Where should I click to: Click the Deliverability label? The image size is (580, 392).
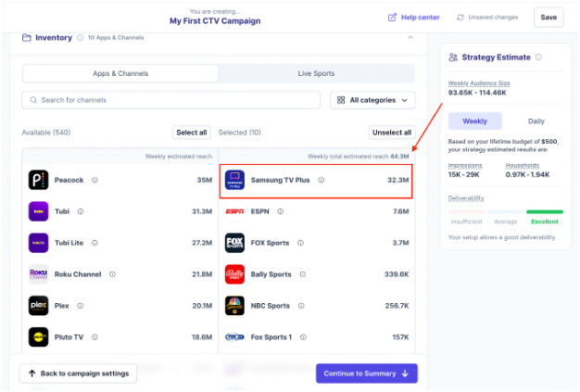coord(466,198)
